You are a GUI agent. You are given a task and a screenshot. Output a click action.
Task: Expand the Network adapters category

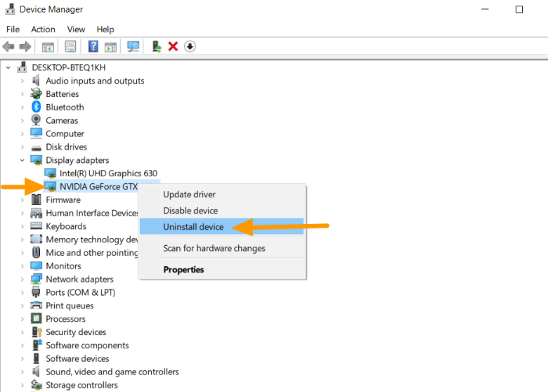point(22,279)
